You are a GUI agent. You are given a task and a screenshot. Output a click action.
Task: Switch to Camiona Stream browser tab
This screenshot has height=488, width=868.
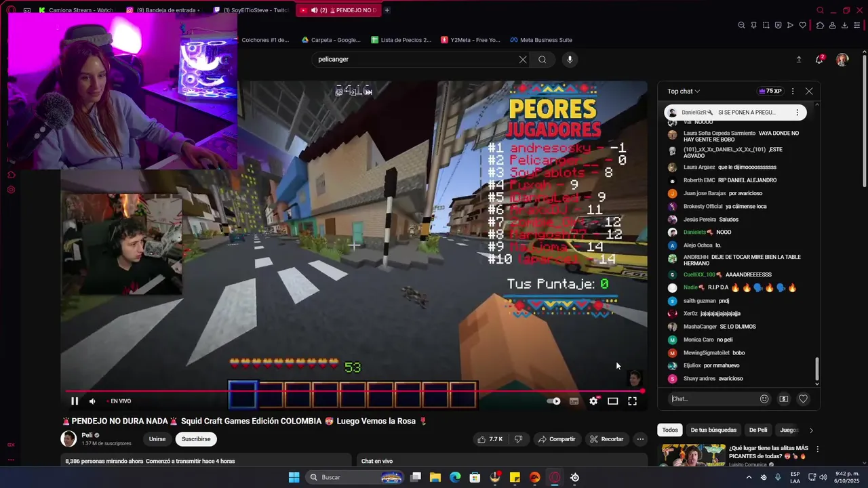(77, 10)
